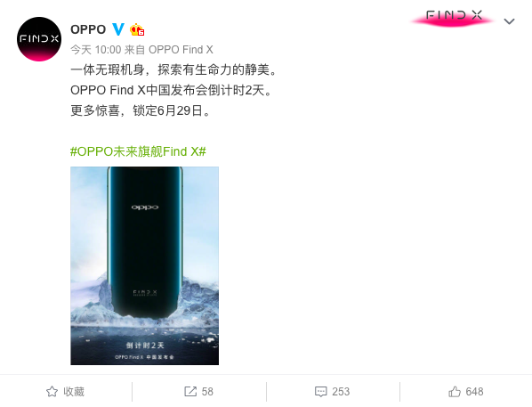Open the source link OPPO Find X

(181, 50)
